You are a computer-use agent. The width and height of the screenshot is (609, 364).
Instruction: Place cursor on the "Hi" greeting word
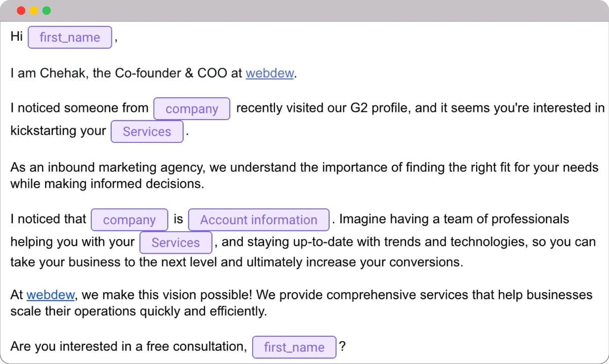(17, 37)
